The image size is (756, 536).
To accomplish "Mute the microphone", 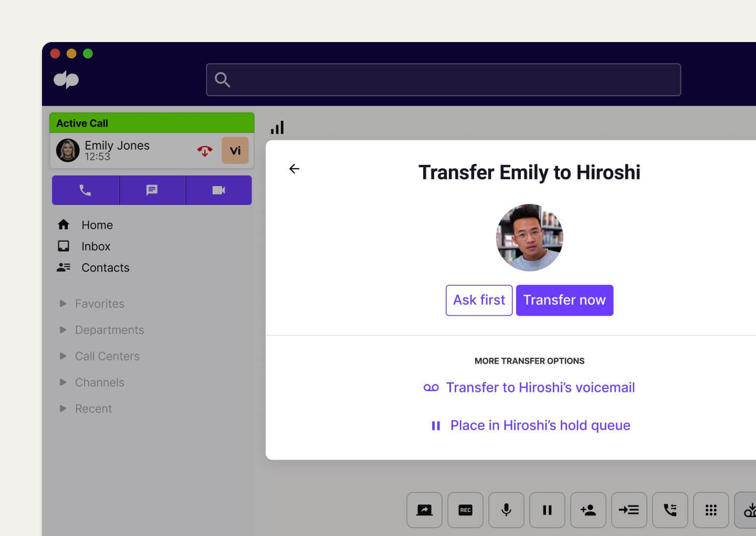I will click(506, 510).
